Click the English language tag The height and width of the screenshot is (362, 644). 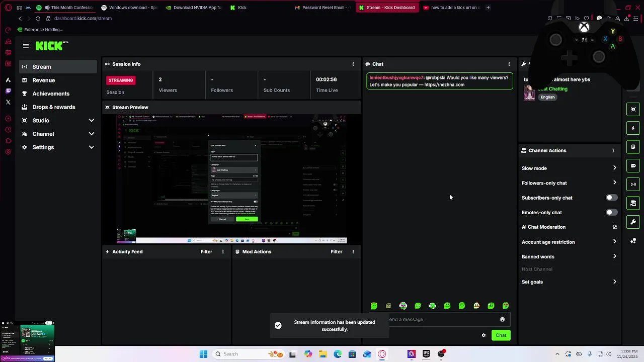pyautogui.click(x=548, y=98)
